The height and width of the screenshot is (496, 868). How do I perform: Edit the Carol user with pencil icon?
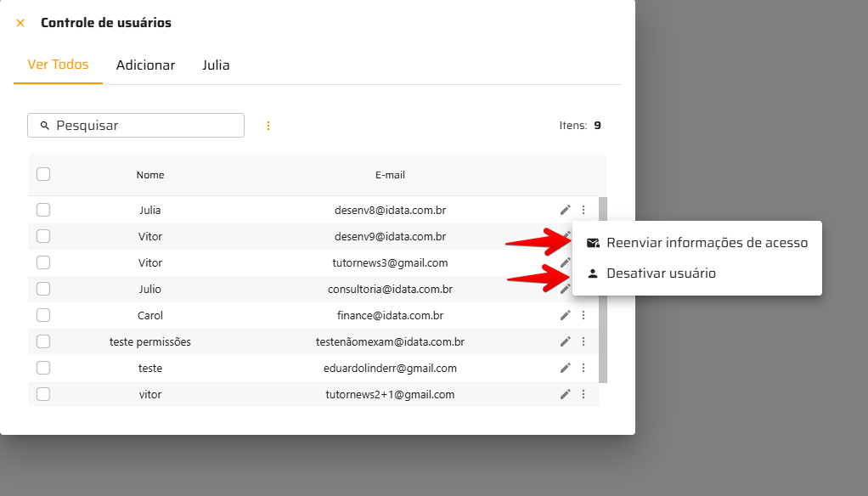(x=565, y=315)
